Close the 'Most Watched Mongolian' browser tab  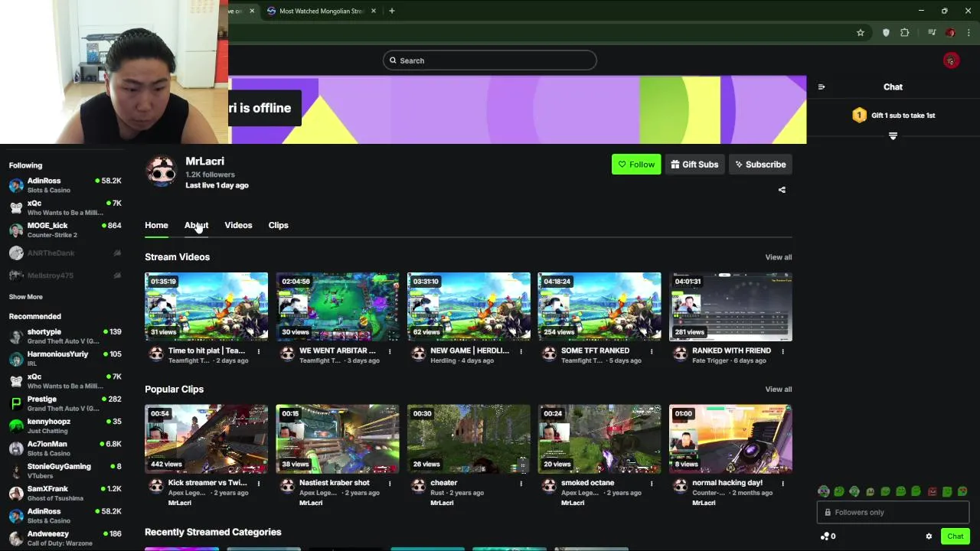tap(374, 11)
